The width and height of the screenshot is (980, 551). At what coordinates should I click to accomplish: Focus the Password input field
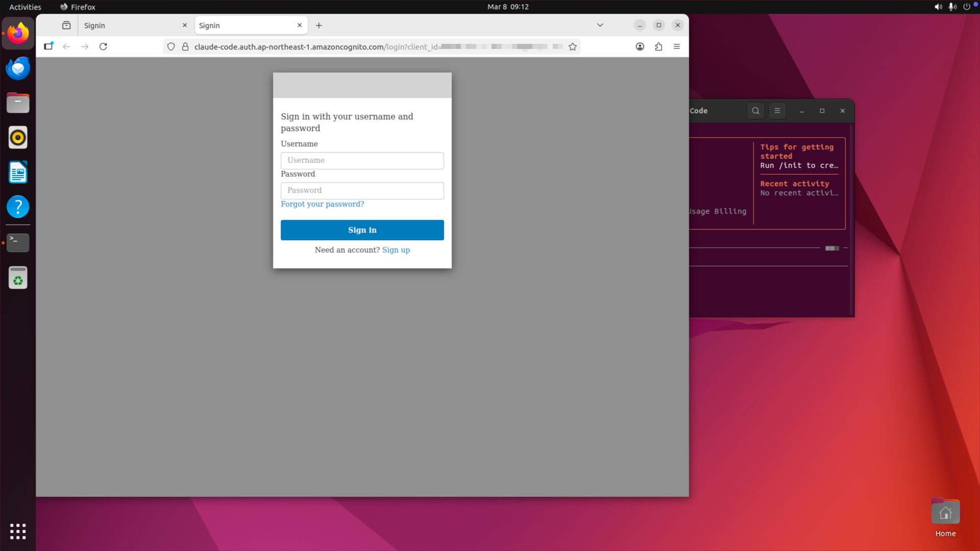click(x=362, y=190)
